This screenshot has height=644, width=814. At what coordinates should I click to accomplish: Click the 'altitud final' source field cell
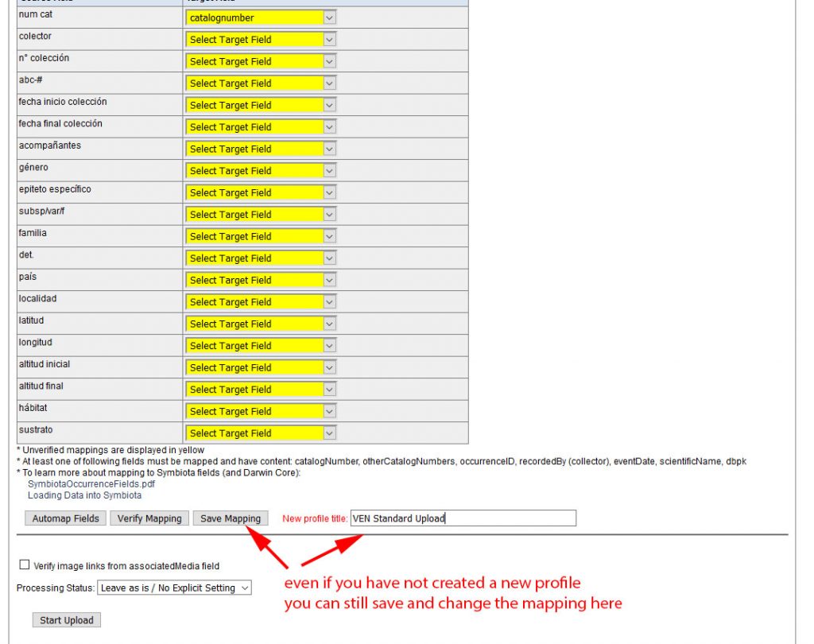tap(99, 389)
